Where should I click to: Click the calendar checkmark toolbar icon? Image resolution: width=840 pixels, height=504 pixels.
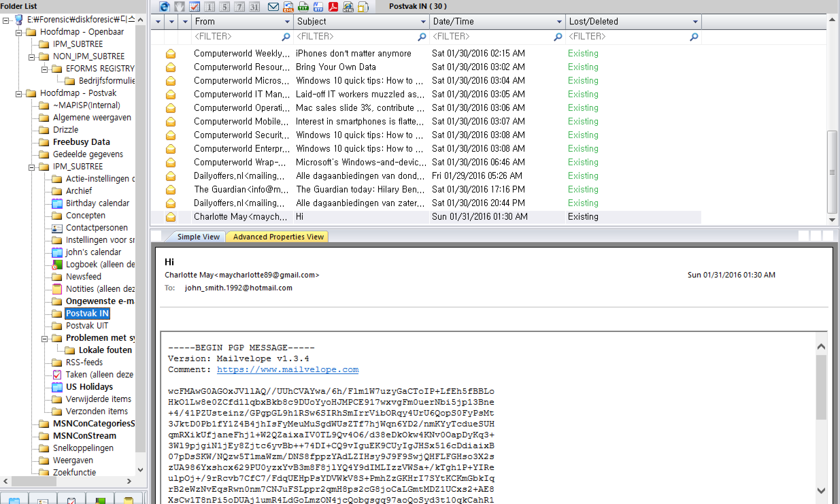pos(195,6)
